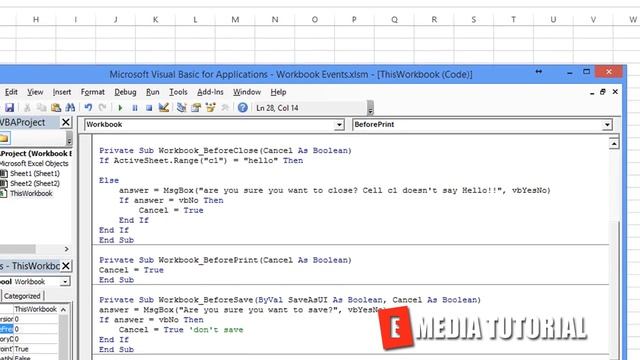Image resolution: width=640 pixels, height=360 pixels.
Task: Click the Paste clipboard icon
Action: (56, 108)
